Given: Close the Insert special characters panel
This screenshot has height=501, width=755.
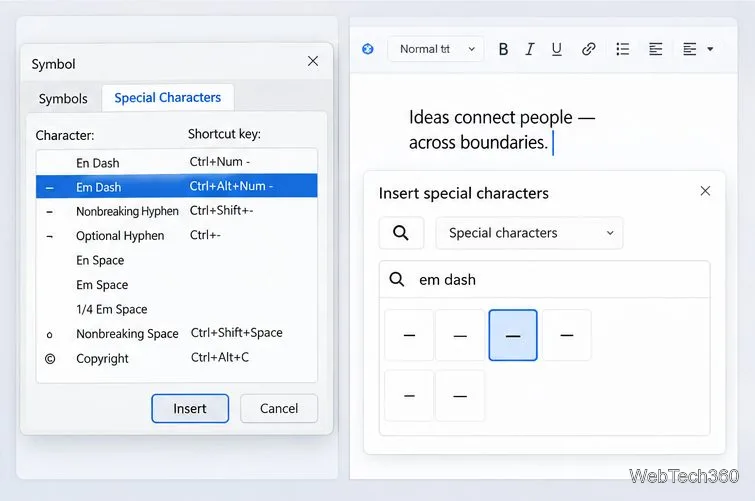Looking at the screenshot, I should 705,191.
